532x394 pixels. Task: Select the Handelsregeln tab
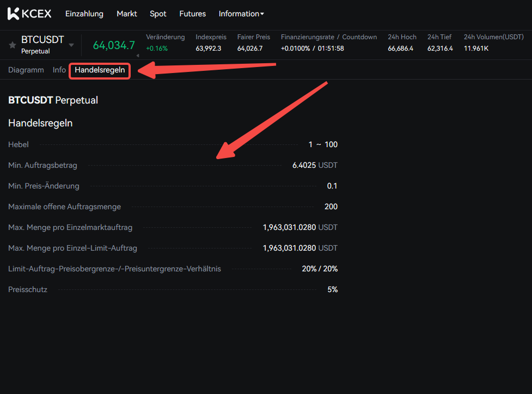click(100, 70)
